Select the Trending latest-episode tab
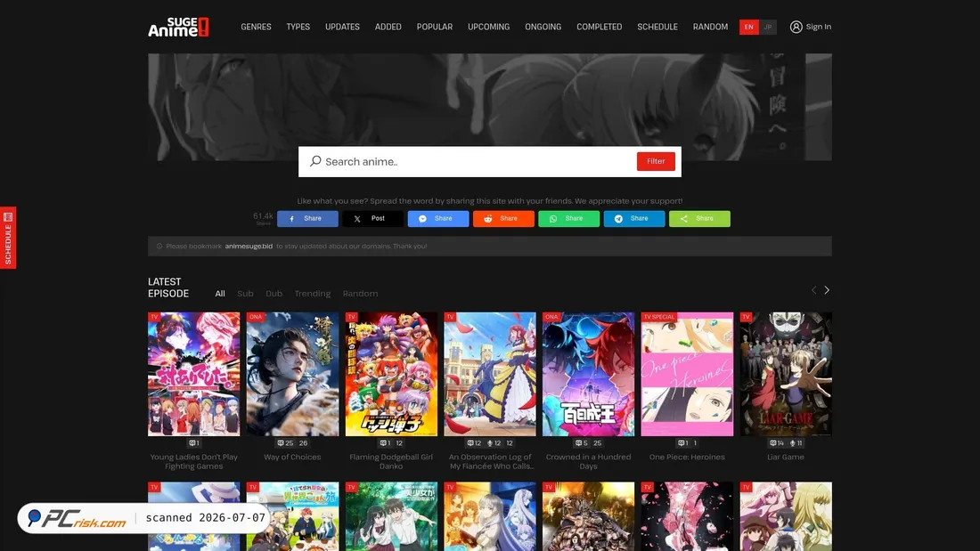 point(313,294)
